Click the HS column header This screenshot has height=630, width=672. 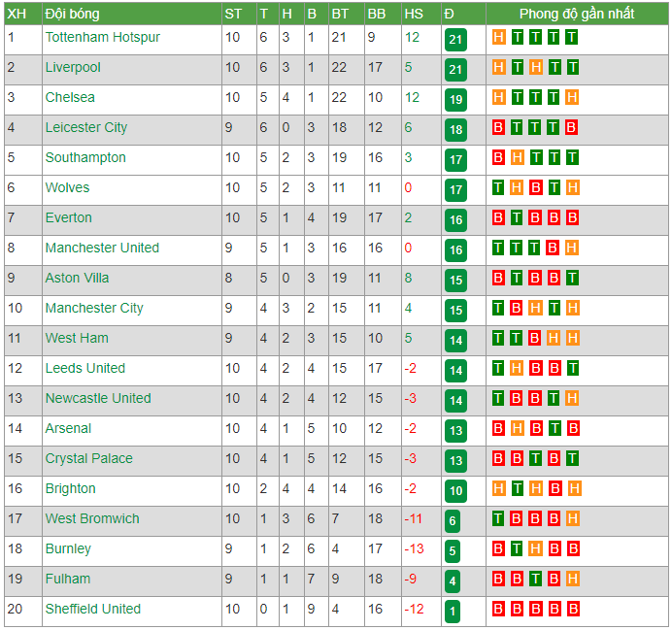414,14
